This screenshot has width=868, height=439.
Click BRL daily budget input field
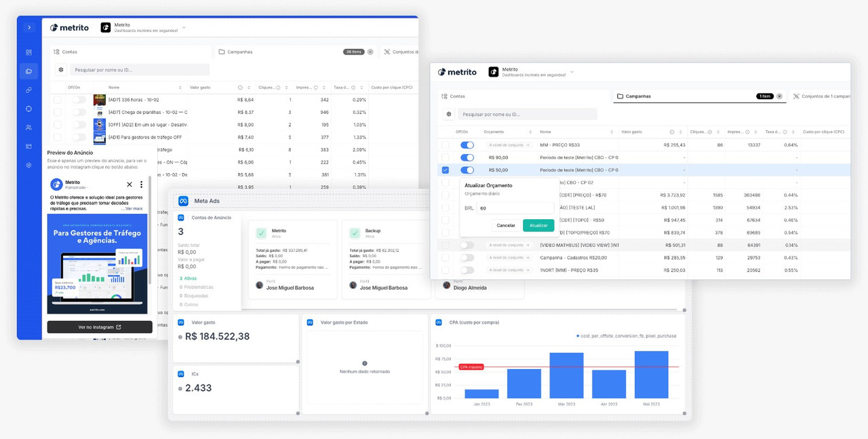coord(515,208)
